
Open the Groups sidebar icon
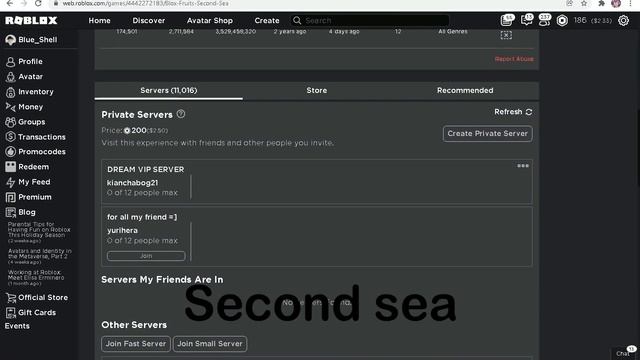(11, 122)
